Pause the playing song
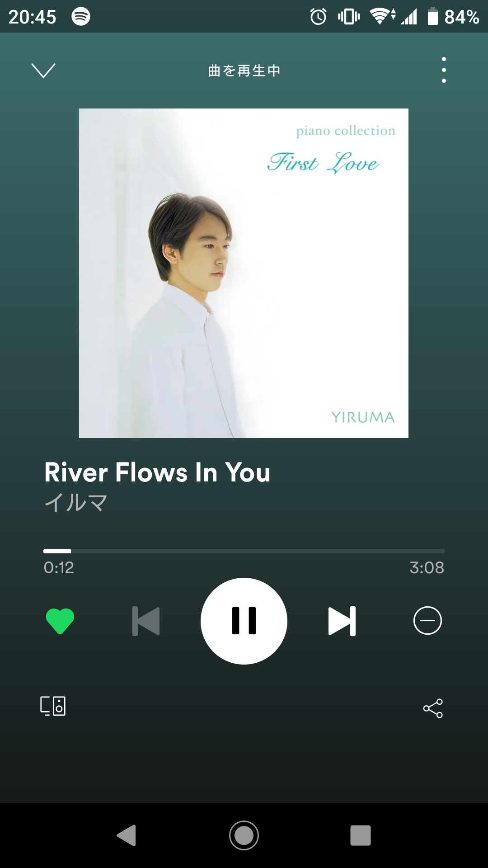The width and height of the screenshot is (488, 868). [x=244, y=621]
